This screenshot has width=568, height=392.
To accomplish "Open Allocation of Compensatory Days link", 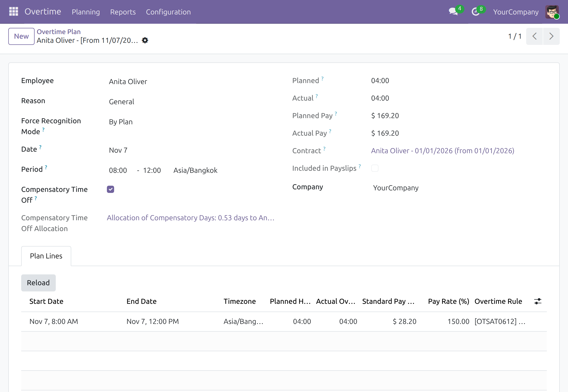I will [x=191, y=218].
